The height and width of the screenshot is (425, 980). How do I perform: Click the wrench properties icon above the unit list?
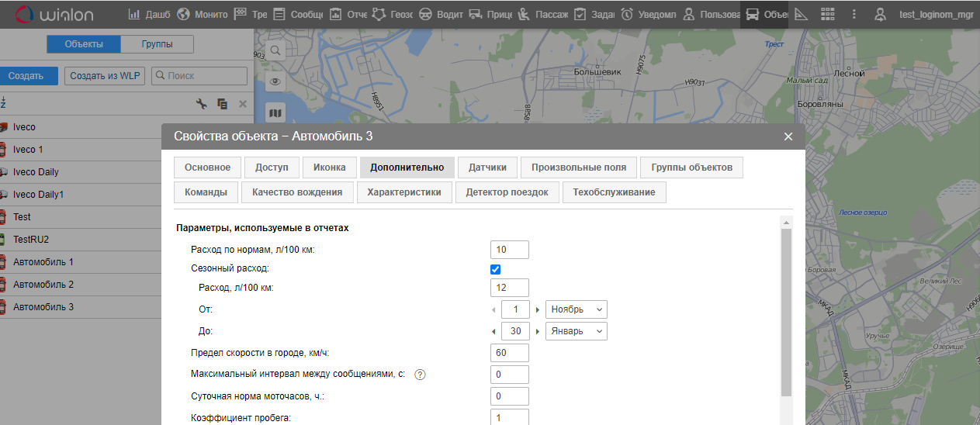coord(202,104)
